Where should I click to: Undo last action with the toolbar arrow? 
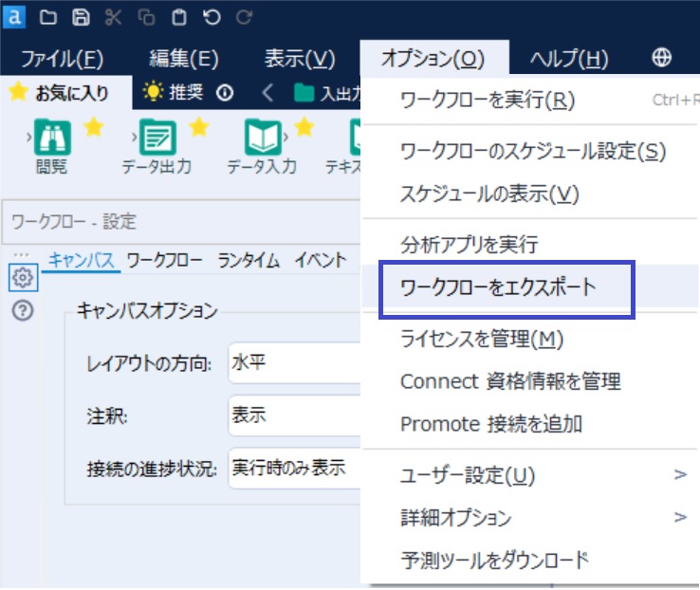click(212, 18)
